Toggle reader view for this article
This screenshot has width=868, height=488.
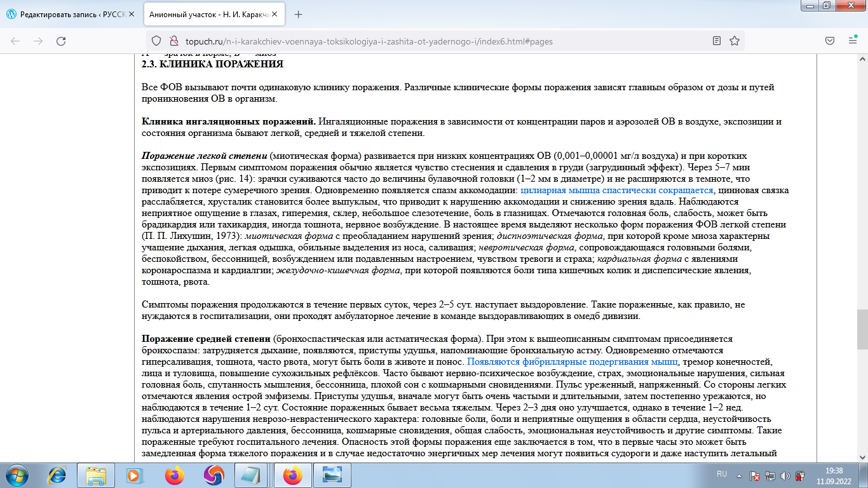[717, 39]
